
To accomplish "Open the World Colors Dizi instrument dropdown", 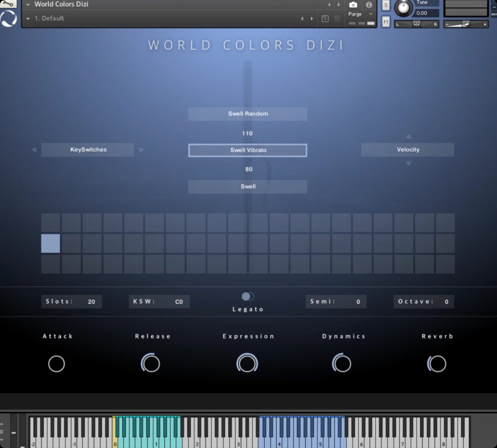I will 28,5.
